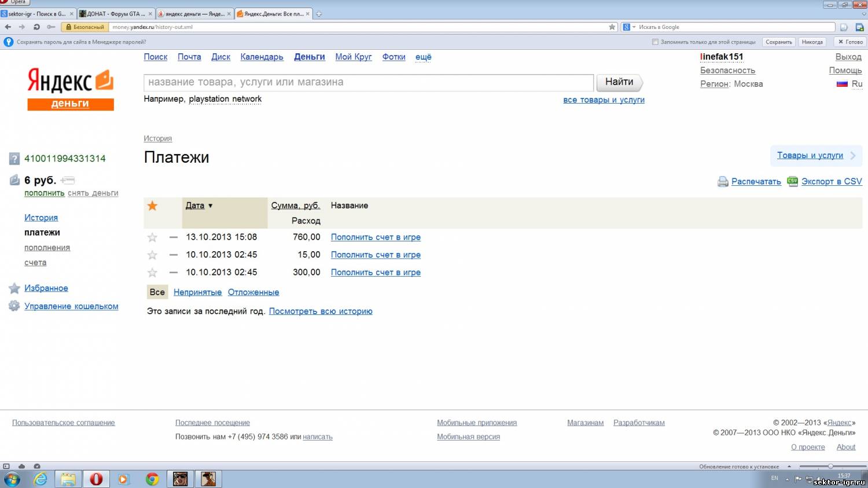Open Календарь in the top navigation
The height and width of the screenshot is (488, 868).
click(x=262, y=57)
